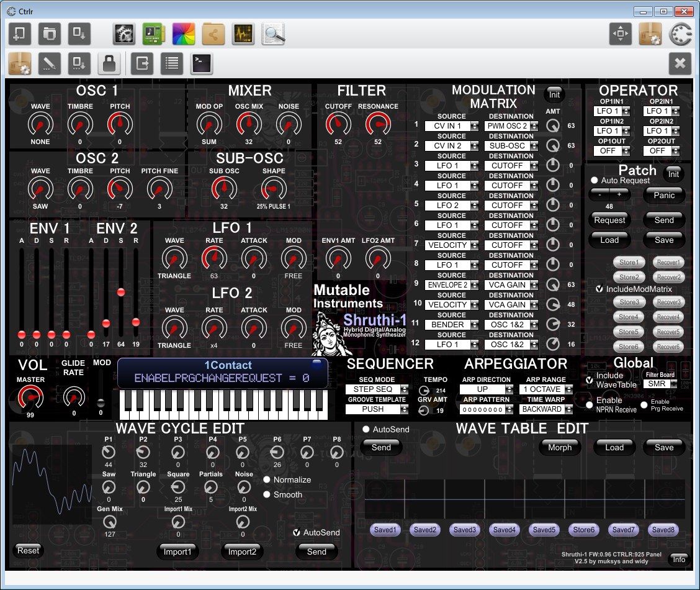The width and height of the screenshot is (700, 590).
Task: Open the terminal console icon
Action: pos(202,63)
